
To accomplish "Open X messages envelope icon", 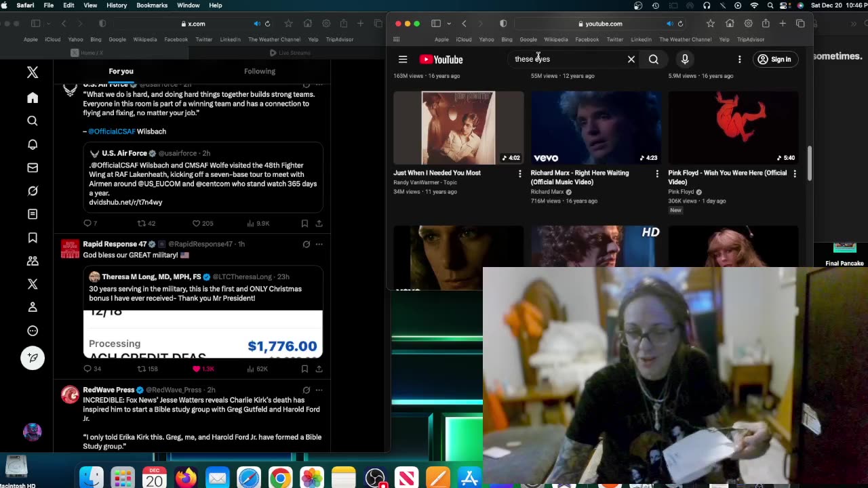I will coord(33,167).
